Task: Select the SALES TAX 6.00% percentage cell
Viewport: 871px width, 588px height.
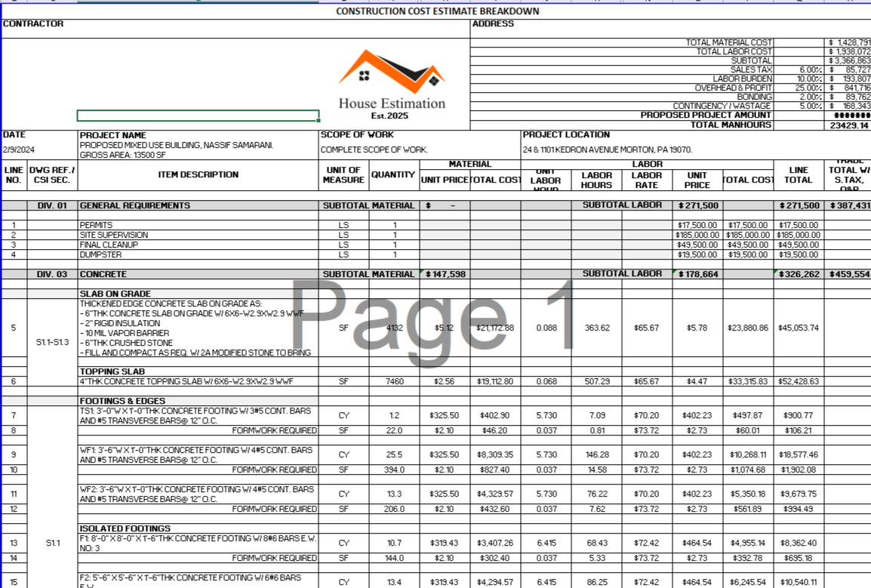Action: pos(810,69)
